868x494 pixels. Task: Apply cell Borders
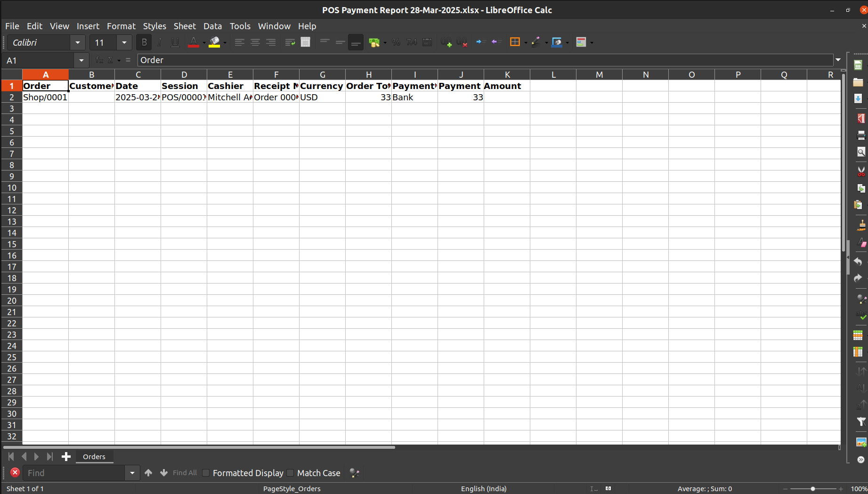[515, 42]
